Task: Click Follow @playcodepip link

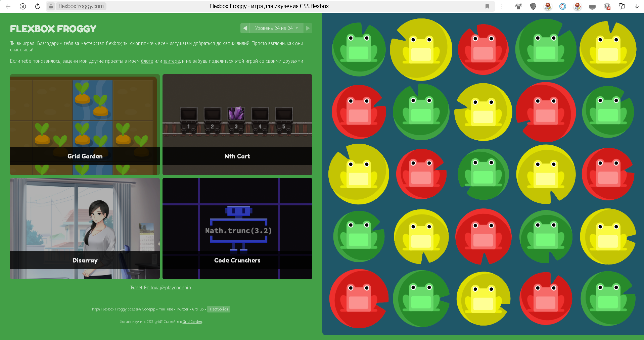Action: [x=168, y=288]
